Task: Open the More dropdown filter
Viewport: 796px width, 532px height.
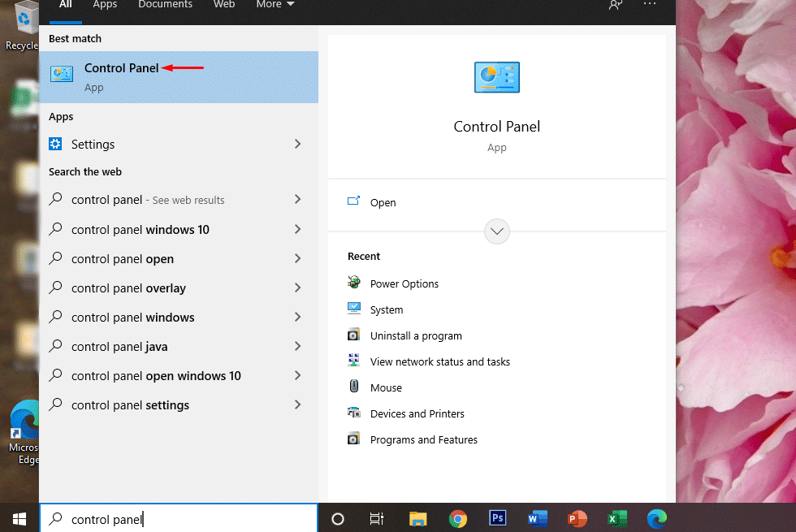Action: [x=275, y=5]
